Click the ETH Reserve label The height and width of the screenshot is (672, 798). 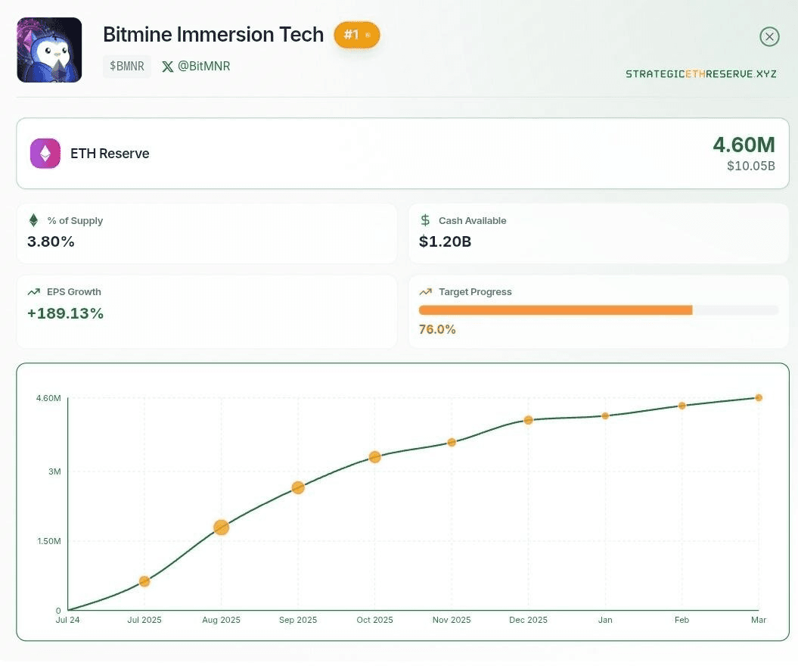tap(110, 153)
